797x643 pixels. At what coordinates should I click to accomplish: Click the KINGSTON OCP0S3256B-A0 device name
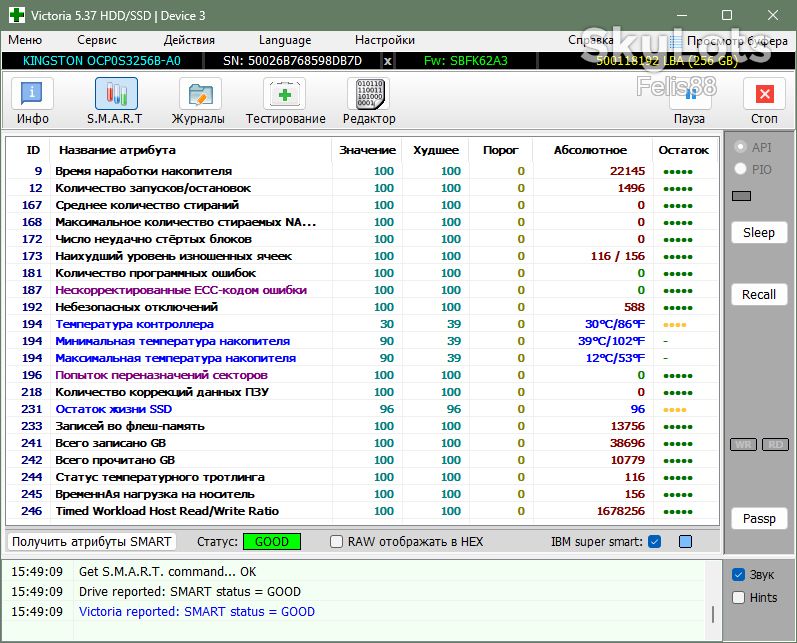102,61
